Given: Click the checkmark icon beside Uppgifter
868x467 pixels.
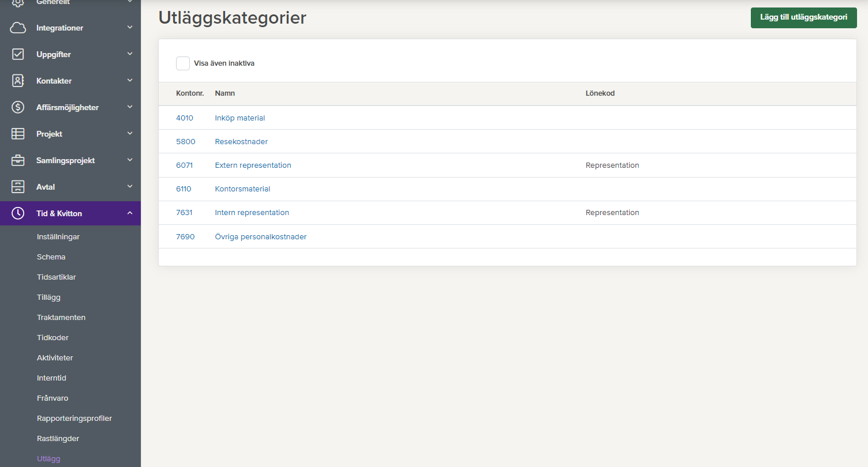Looking at the screenshot, I should 18,54.
